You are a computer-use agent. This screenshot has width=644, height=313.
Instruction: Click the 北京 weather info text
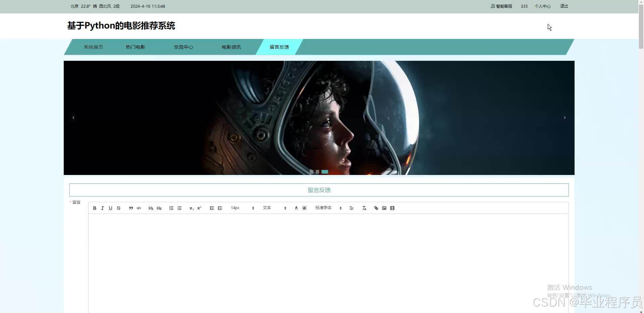(95, 6)
